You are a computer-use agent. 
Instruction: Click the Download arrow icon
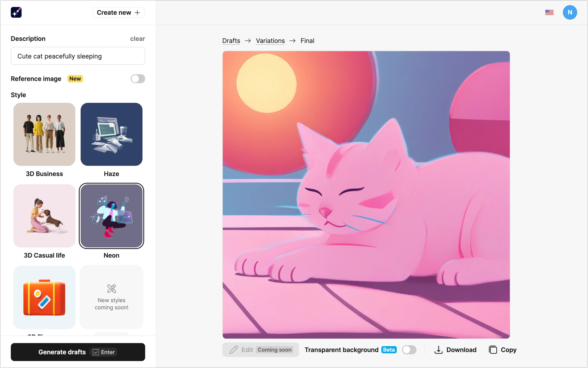point(438,350)
